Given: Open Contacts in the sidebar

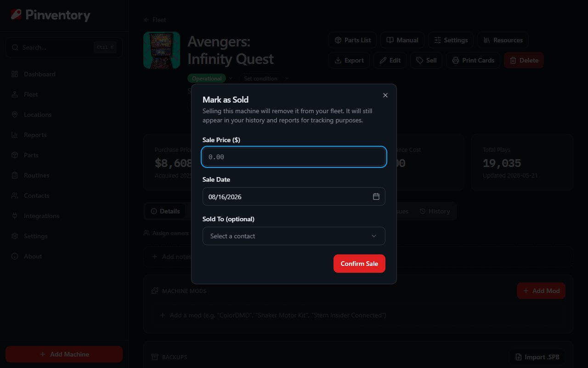Looking at the screenshot, I should (64, 195).
